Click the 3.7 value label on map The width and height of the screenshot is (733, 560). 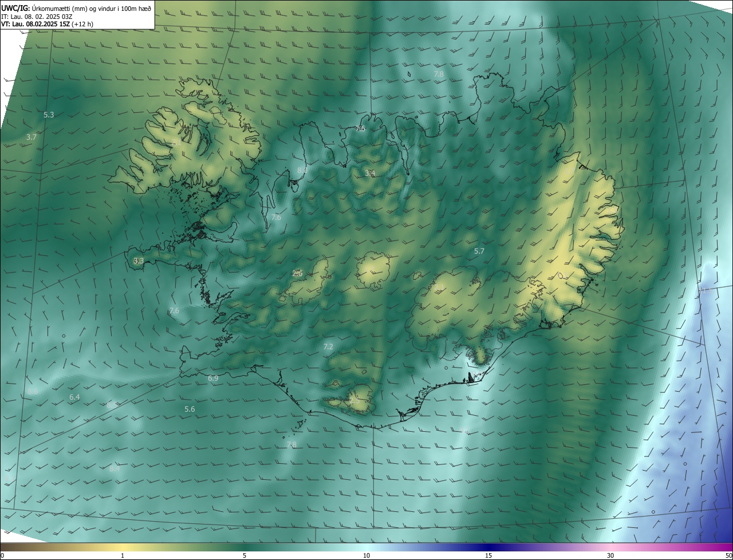point(31,137)
